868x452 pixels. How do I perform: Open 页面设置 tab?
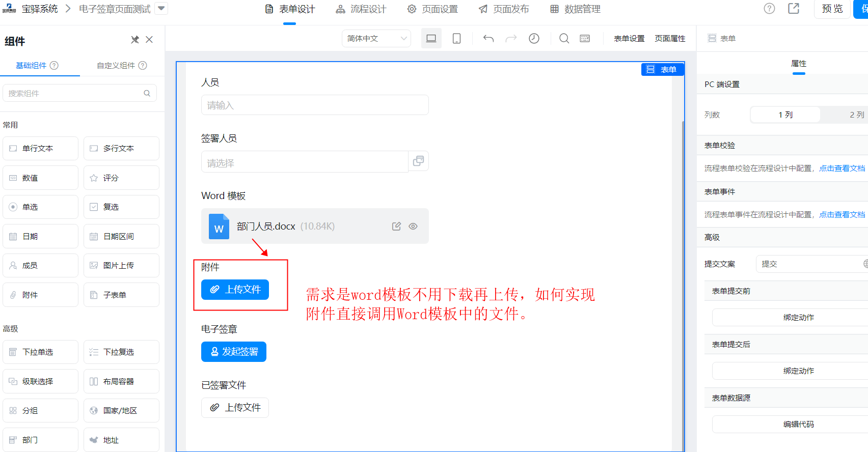432,9
